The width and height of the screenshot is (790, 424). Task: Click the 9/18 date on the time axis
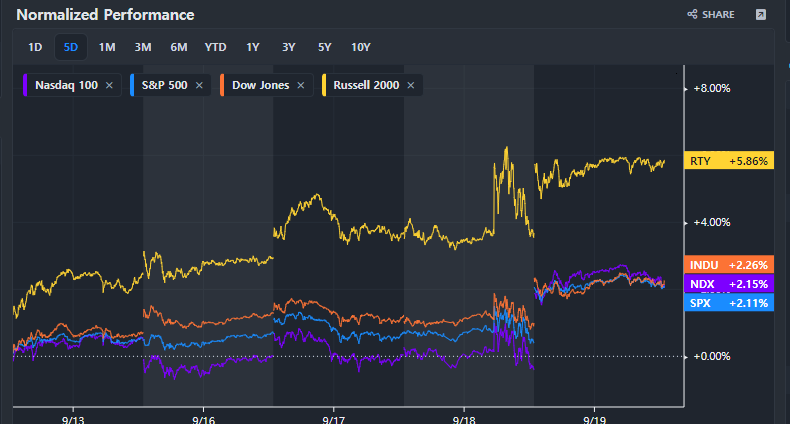(464, 411)
